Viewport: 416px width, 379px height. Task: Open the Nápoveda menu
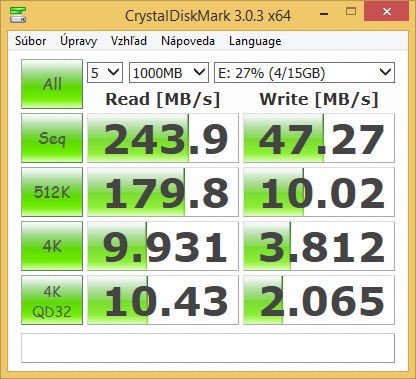coord(188,41)
